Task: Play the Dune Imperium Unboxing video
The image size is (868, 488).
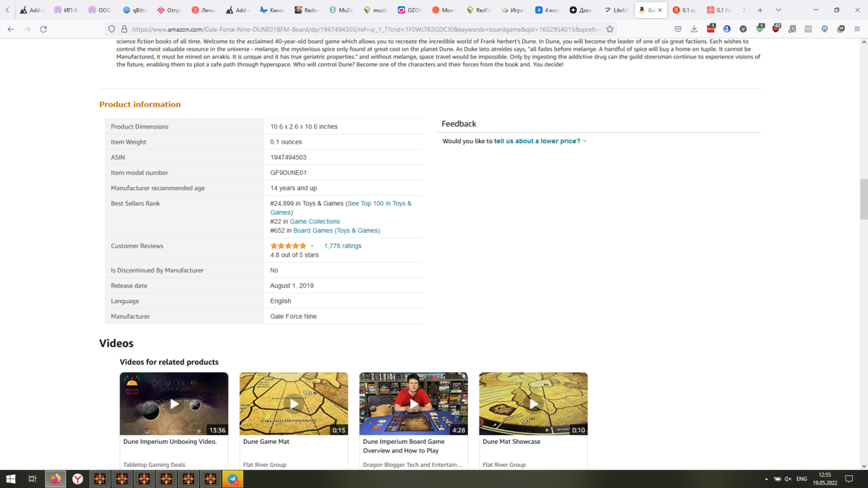Action: tap(174, 403)
